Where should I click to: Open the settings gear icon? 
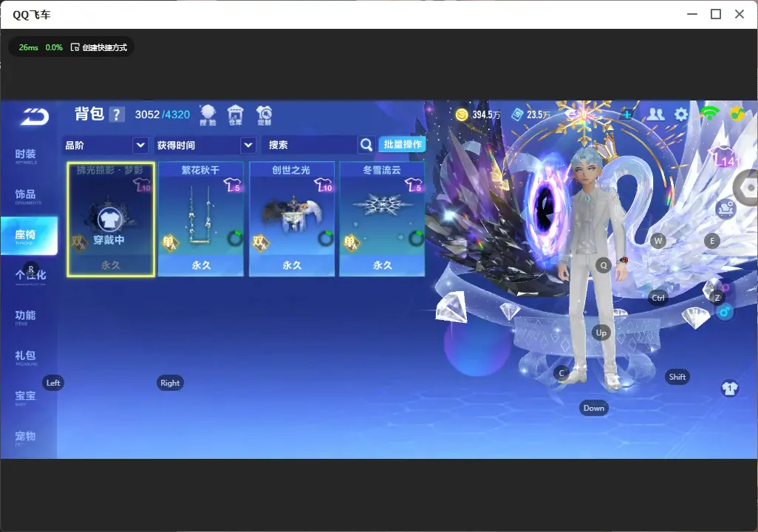pyautogui.click(x=680, y=115)
